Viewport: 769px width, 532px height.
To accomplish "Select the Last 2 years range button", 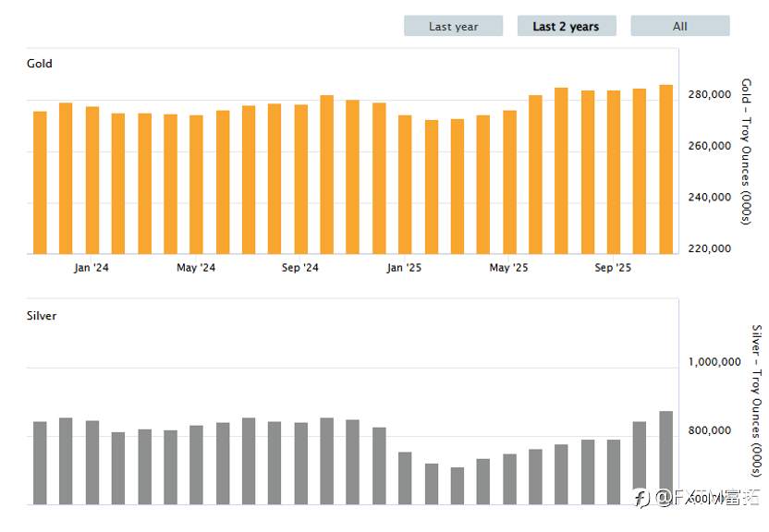I will [x=567, y=26].
